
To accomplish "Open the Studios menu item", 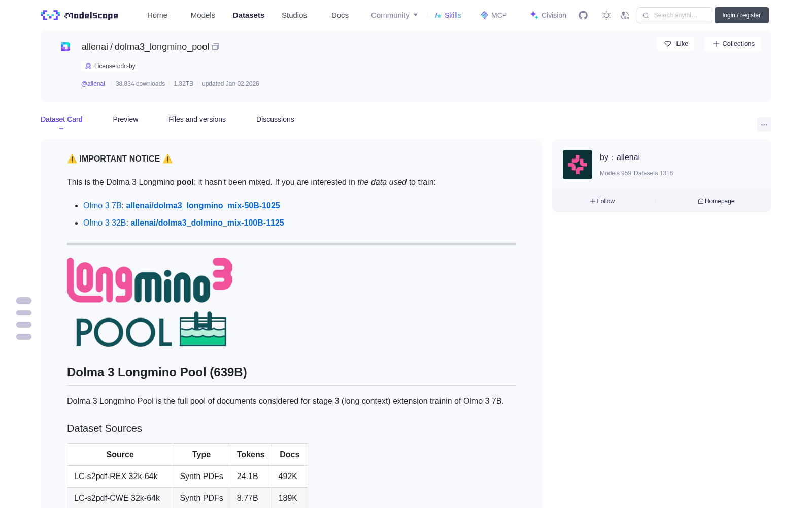I will (x=294, y=15).
